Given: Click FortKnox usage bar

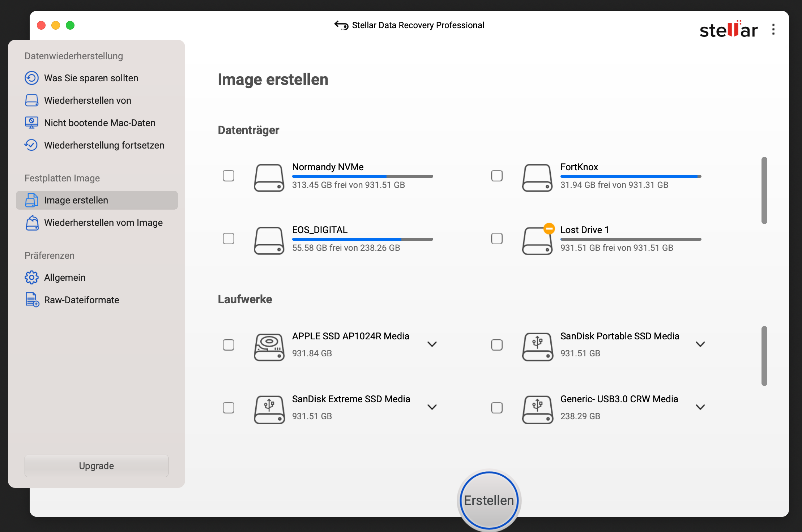Looking at the screenshot, I should 631,176.
